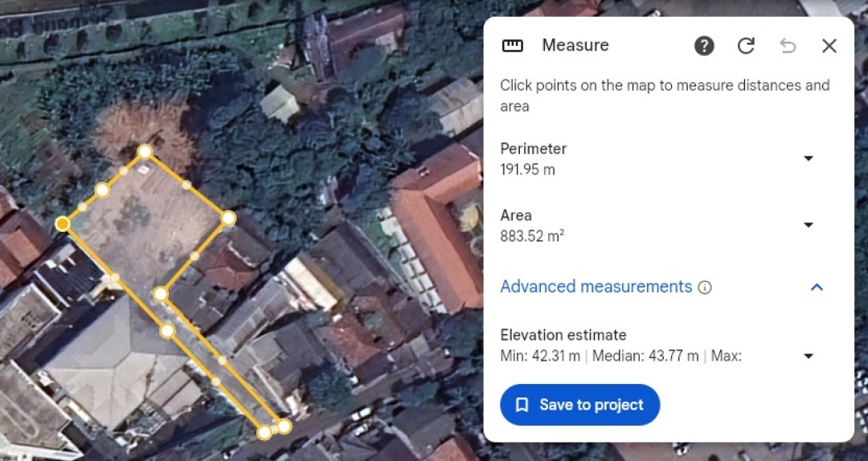
Task: Select polygon vertex at cleared lot's right corner
Action: 228,218
